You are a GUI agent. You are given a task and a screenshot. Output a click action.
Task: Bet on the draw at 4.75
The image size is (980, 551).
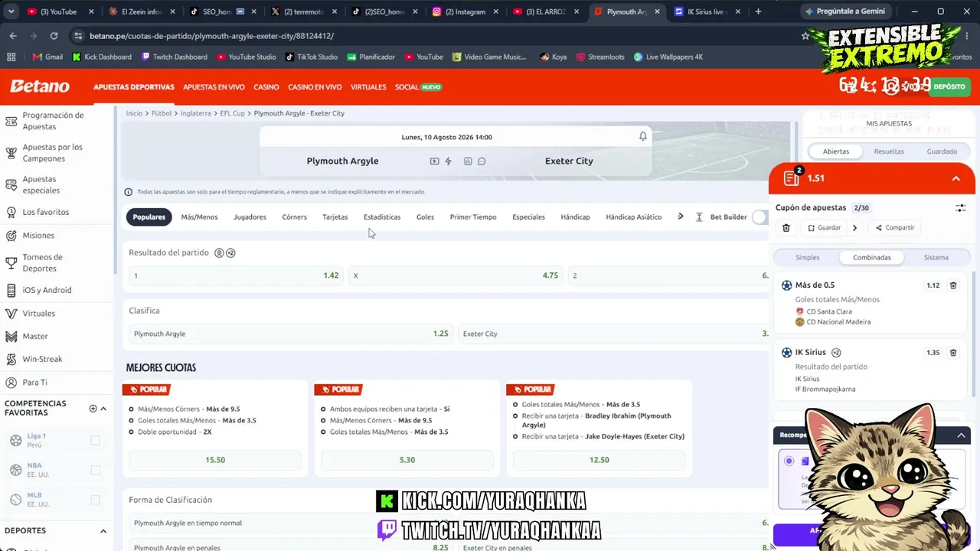[x=456, y=275]
